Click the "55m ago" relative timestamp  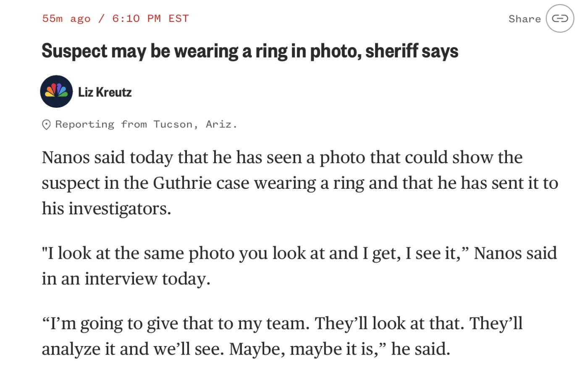point(66,18)
